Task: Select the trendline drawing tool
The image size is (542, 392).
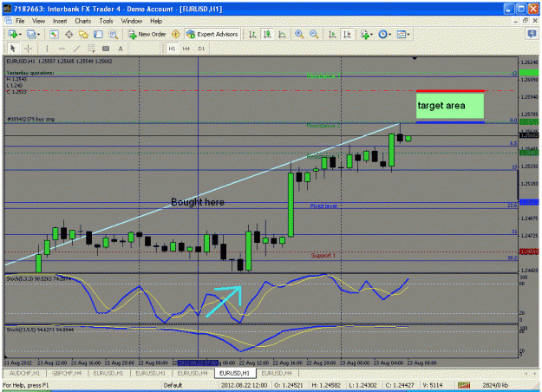Action: [76, 49]
